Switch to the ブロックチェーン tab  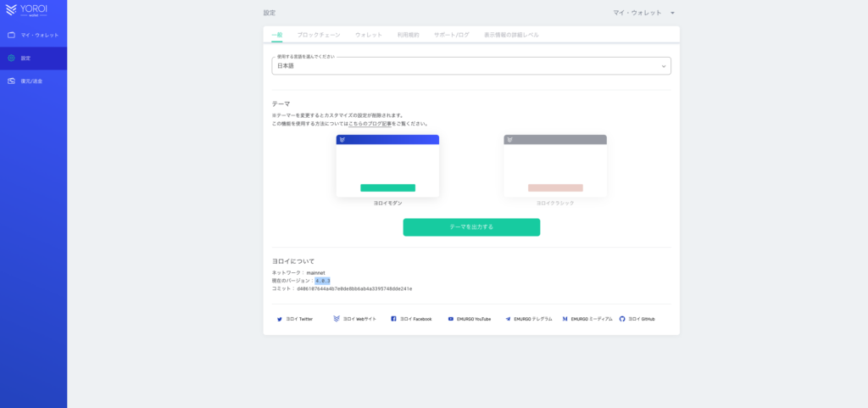coord(319,35)
